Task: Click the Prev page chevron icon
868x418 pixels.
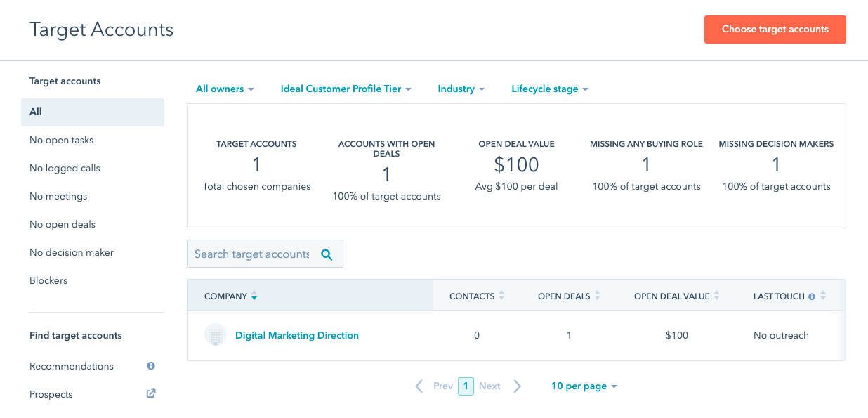Action: pyautogui.click(x=419, y=386)
